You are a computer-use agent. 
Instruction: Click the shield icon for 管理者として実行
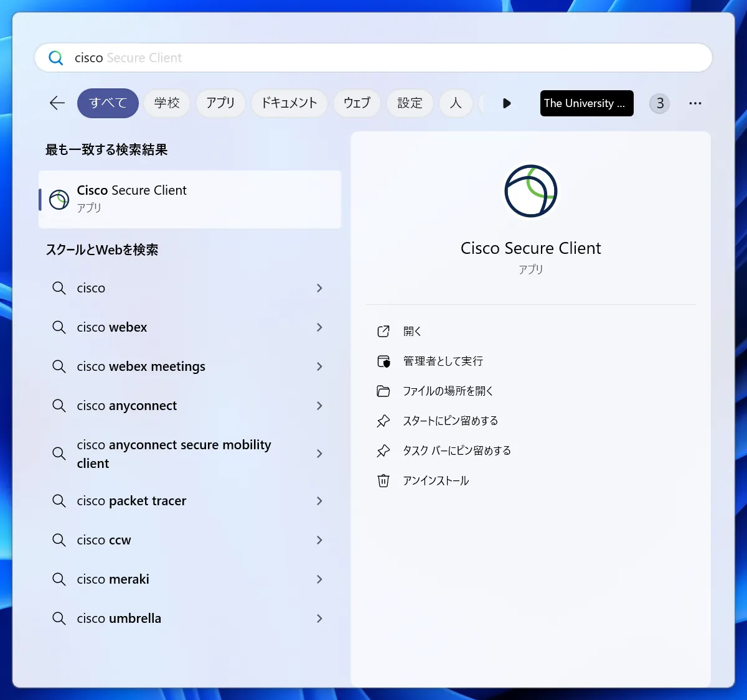point(383,362)
